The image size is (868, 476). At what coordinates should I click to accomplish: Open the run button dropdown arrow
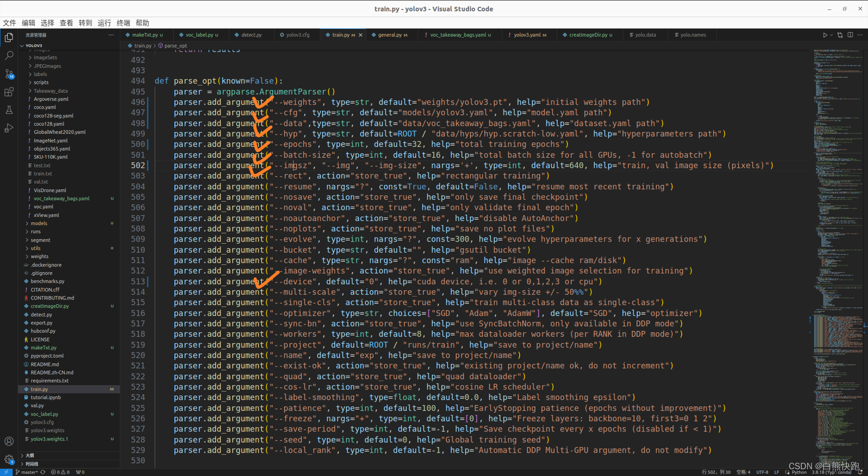[x=831, y=35]
